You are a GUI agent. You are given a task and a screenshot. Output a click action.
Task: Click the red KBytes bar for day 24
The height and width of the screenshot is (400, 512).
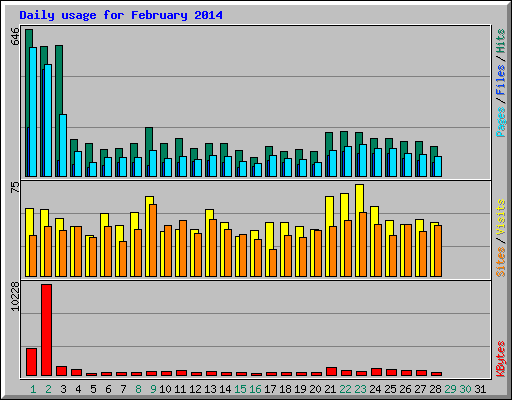coord(376,372)
